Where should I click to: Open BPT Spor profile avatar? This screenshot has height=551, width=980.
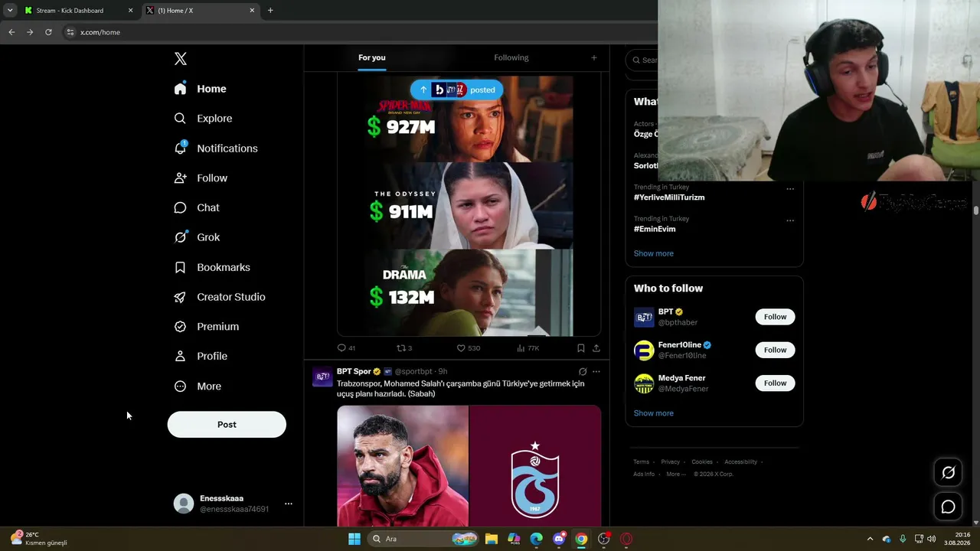(x=322, y=377)
